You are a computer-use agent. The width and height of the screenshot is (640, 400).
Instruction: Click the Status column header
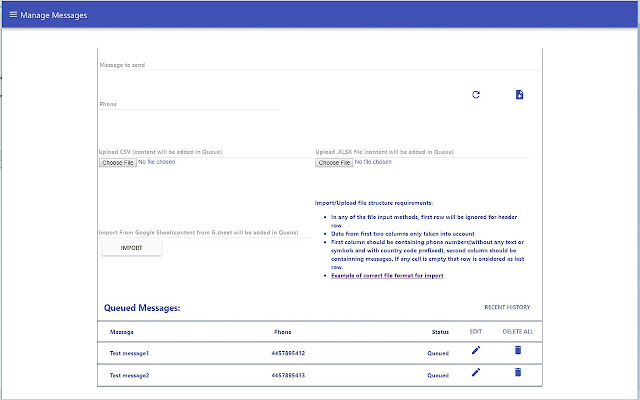point(438,331)
